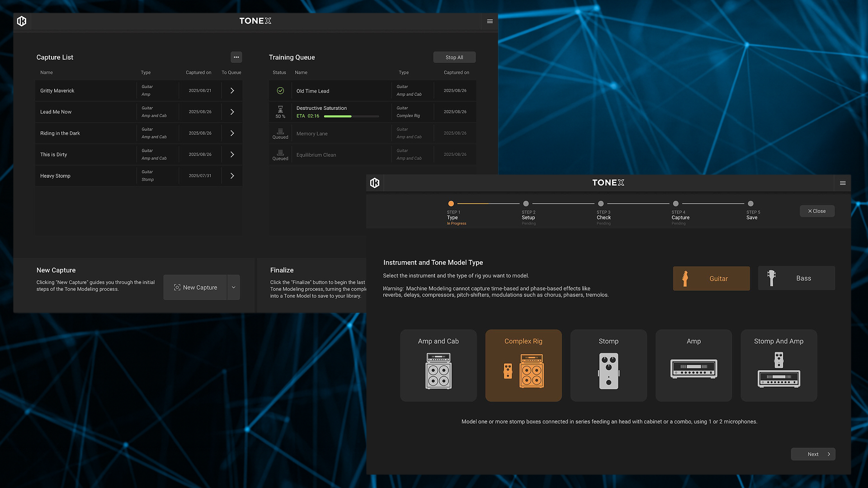Send Riding in the Dark to the queue

232,133
